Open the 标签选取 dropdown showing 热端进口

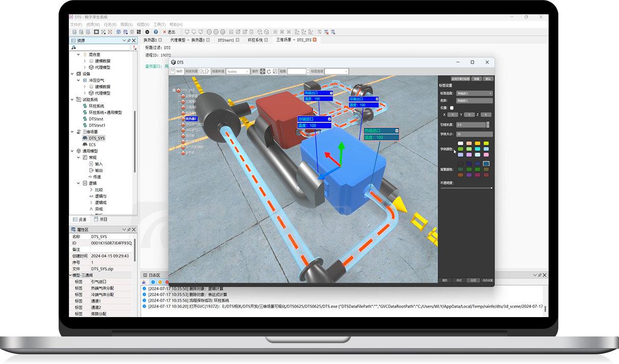[474, 93]
